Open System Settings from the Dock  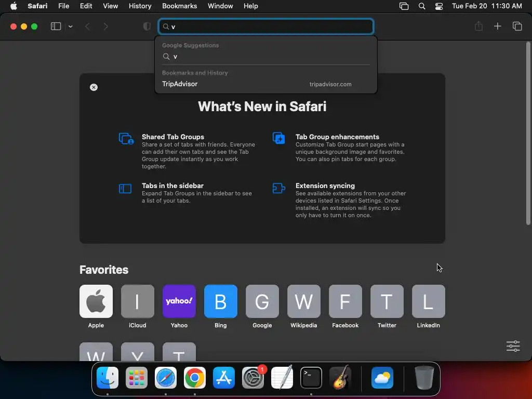tap(253, 378)
